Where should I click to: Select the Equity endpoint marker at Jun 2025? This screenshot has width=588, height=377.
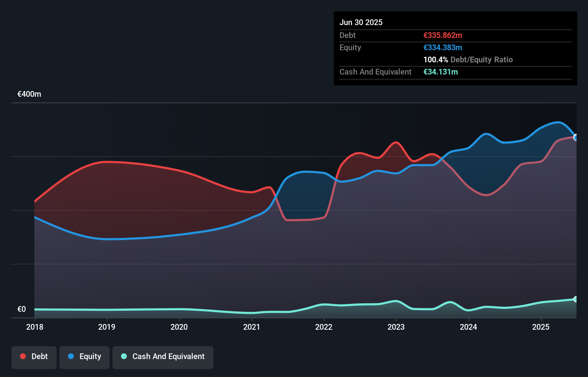[x=576, y=138]
